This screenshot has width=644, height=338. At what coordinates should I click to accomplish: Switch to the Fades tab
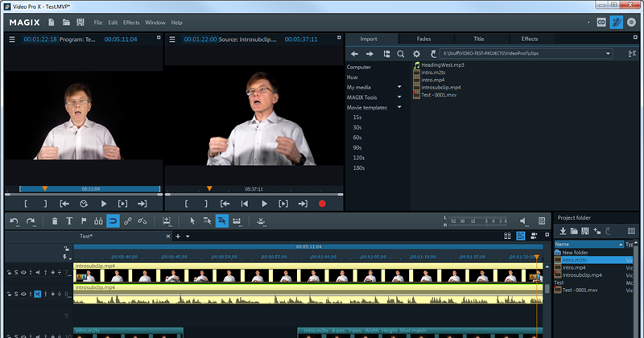[x=423, y=39]
